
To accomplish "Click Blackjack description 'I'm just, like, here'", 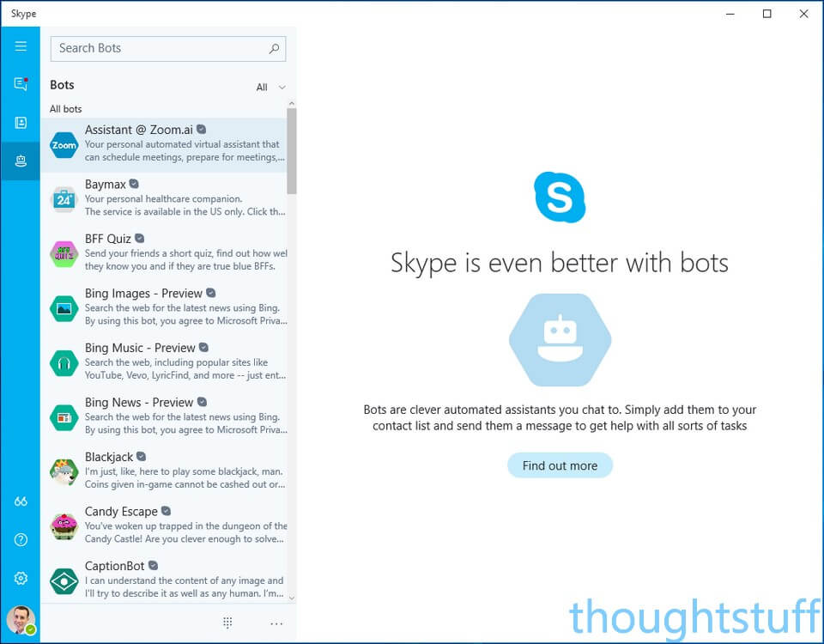I will 184,471.
